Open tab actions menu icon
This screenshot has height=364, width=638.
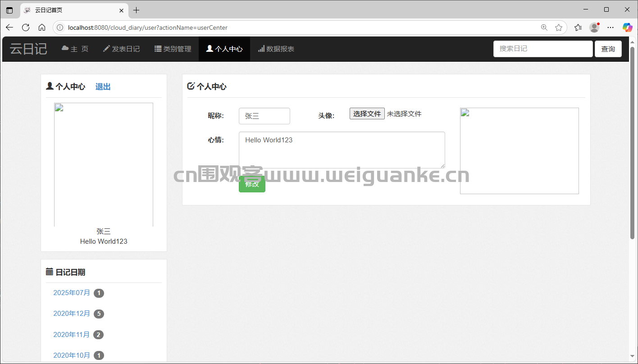coord(9,10)
